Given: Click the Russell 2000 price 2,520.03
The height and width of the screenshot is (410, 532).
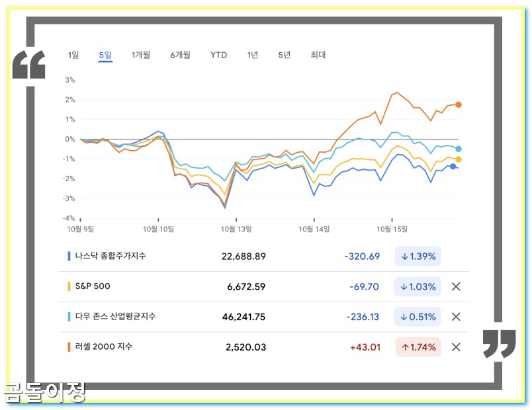Looking at the screenshot, I should (x=246, y=347).
